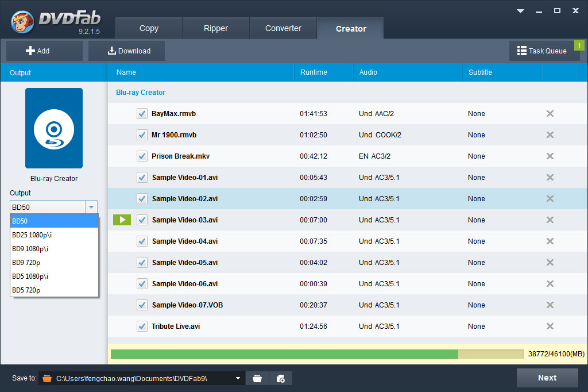Expand the Save to path dropdown

tap(238, 378)
